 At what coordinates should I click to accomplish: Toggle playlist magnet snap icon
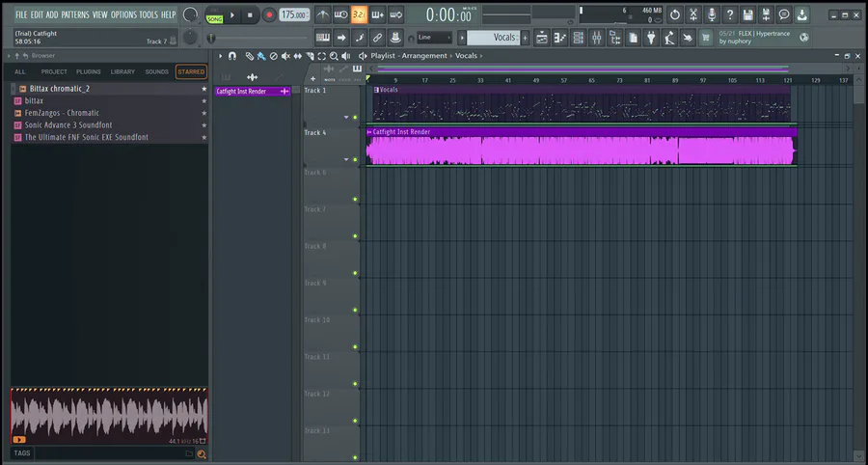pyautogui.click(x=232, y=56)
